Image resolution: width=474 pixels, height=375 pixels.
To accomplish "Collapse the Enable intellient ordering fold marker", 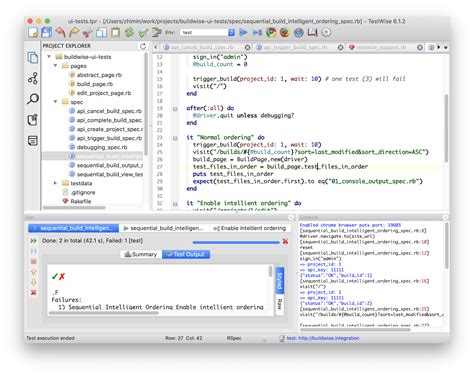I will (175, 204).
